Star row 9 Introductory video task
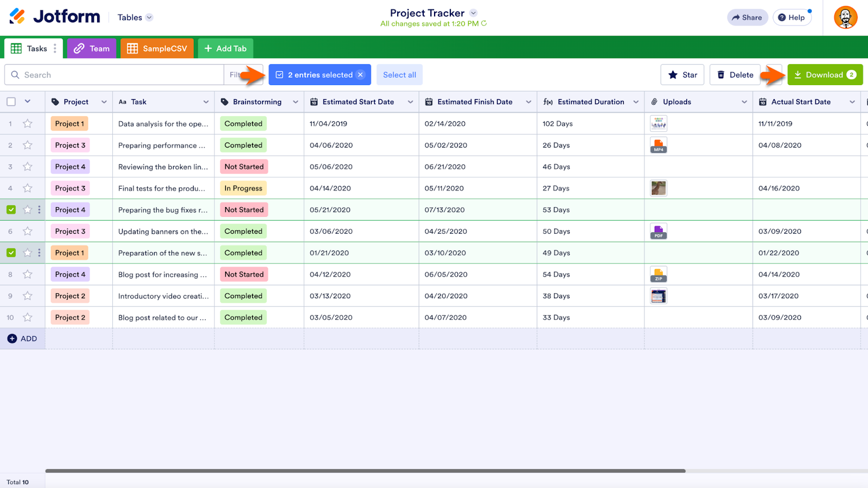Screen dimensions: 868x488 [x=28, y=296]
